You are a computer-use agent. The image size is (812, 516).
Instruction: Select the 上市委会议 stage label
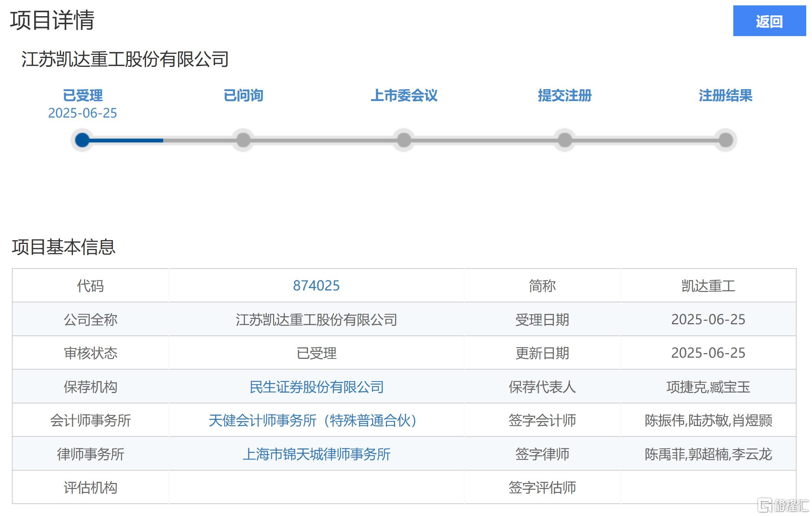pyautogui.click(x=404, y=95)
